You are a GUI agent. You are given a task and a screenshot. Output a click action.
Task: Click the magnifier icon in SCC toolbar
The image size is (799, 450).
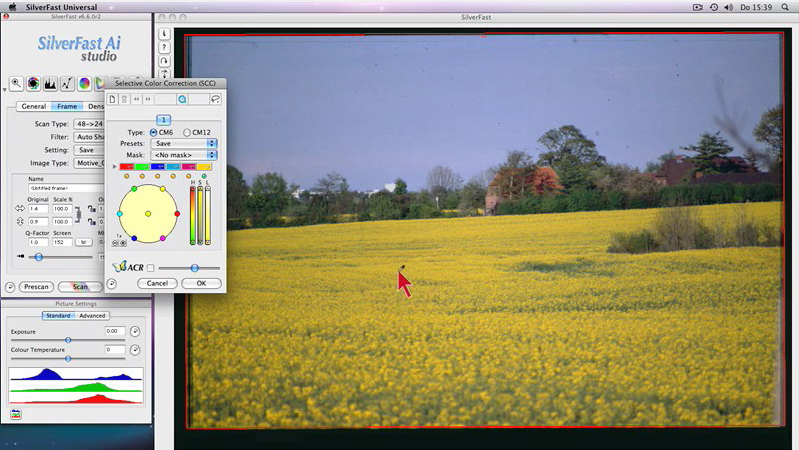tap(182, 99)
